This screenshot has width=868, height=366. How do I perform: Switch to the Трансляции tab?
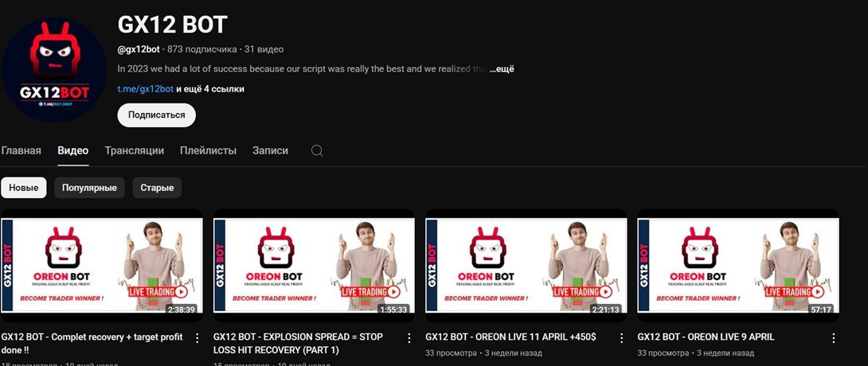pos(134,150)
